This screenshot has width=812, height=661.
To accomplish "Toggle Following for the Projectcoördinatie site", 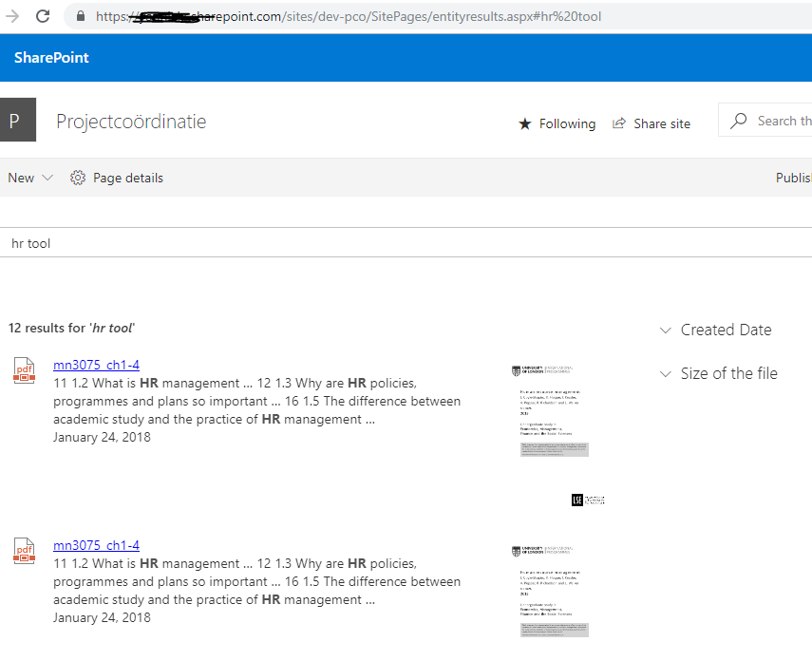I will point(557,123).
